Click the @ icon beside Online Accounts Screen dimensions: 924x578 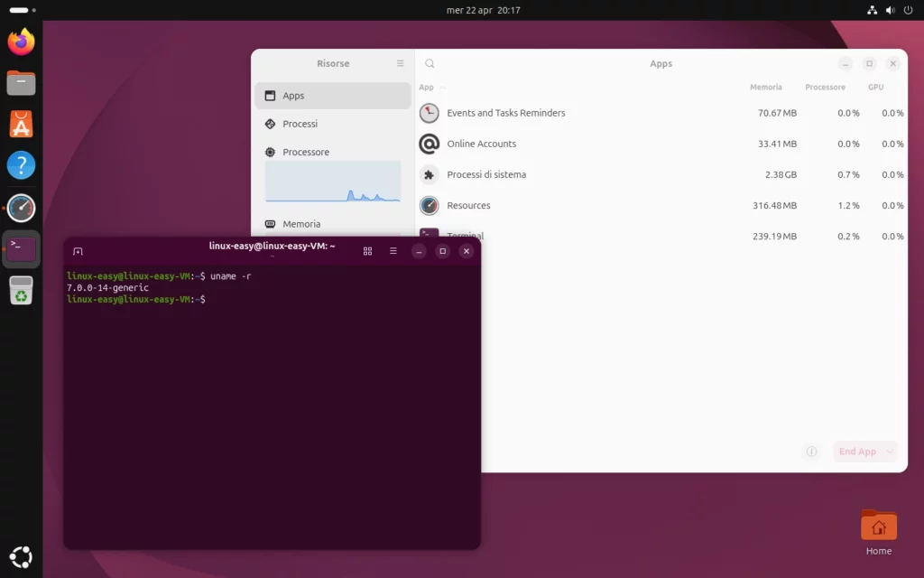click(x=429, y=144)
